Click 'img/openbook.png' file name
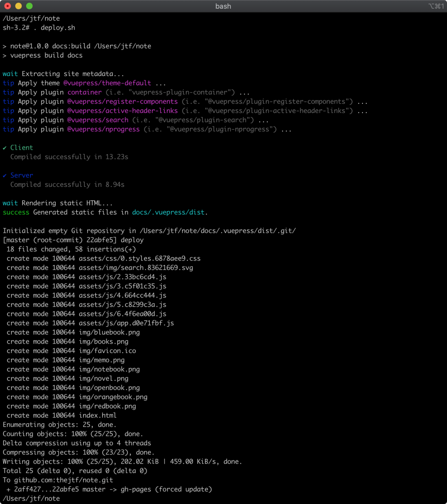 [109, 388]
